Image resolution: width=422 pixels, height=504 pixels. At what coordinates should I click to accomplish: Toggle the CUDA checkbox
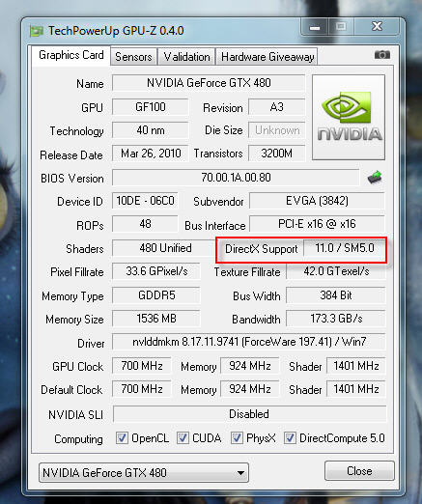tap(183, 438)
